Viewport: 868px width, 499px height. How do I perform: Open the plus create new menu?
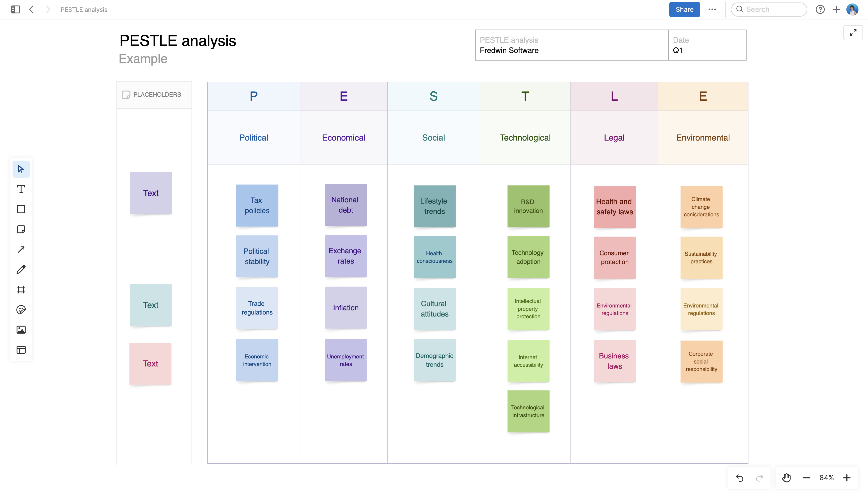click(836, 9)
